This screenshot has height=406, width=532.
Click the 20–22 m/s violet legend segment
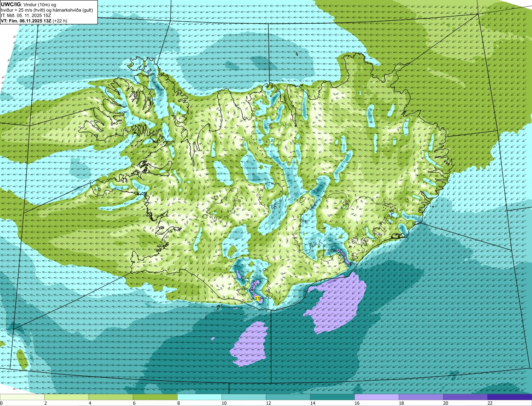(465, 397)
